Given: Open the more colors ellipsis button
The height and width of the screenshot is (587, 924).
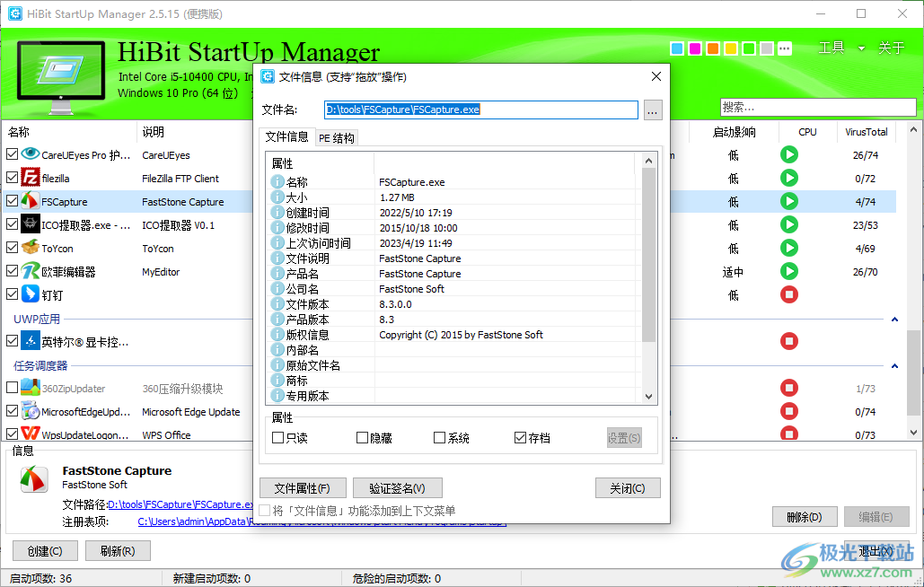Looking at the screenshot, I should (785, 48).
